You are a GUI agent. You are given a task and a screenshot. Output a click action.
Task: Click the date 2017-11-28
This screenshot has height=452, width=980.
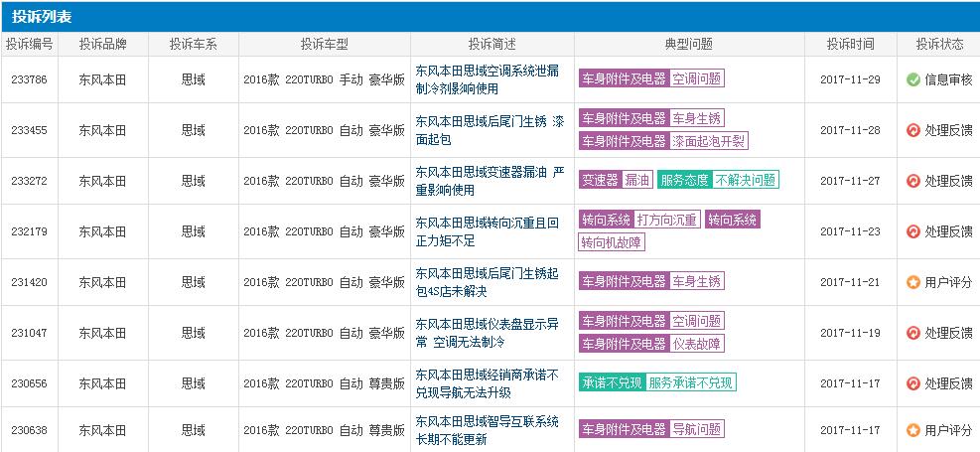pyautogui.click(x=850, y=130)
